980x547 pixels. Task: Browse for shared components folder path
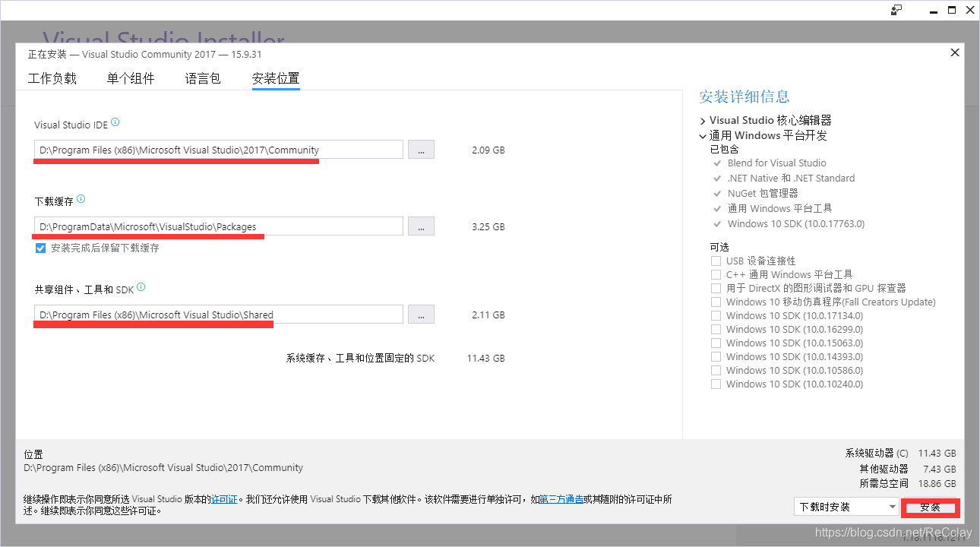tap(421, 315)
